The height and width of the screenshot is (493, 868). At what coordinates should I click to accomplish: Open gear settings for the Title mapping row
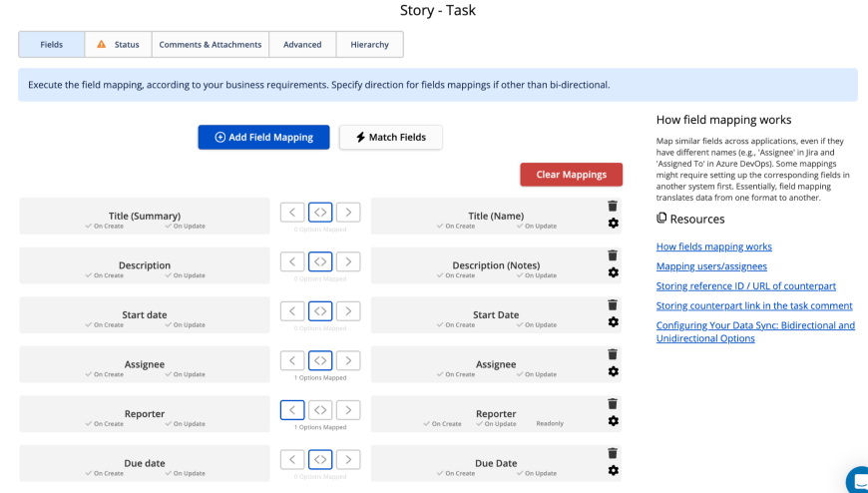(x=613, y=224)
